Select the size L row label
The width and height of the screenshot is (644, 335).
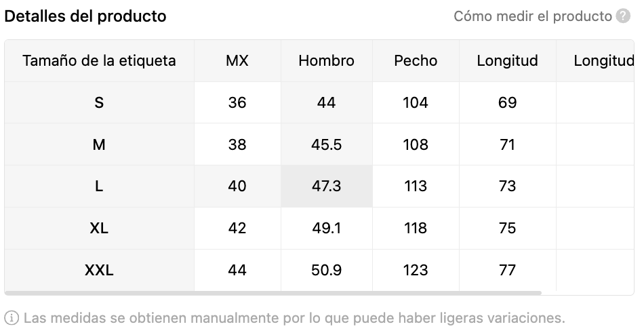99,186
